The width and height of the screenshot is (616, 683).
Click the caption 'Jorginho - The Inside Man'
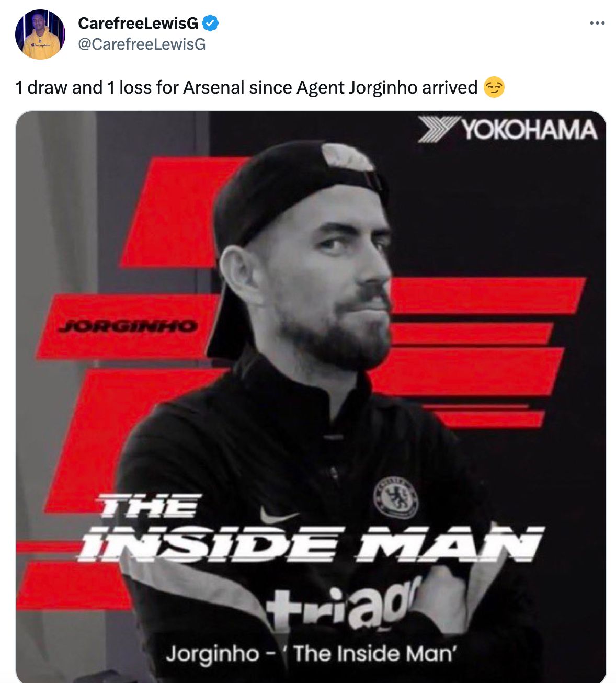click(x=311, y=652)
